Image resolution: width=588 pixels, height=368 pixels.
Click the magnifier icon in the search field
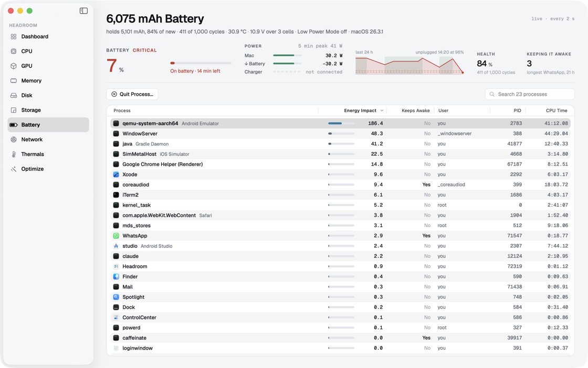click(492, 94)
